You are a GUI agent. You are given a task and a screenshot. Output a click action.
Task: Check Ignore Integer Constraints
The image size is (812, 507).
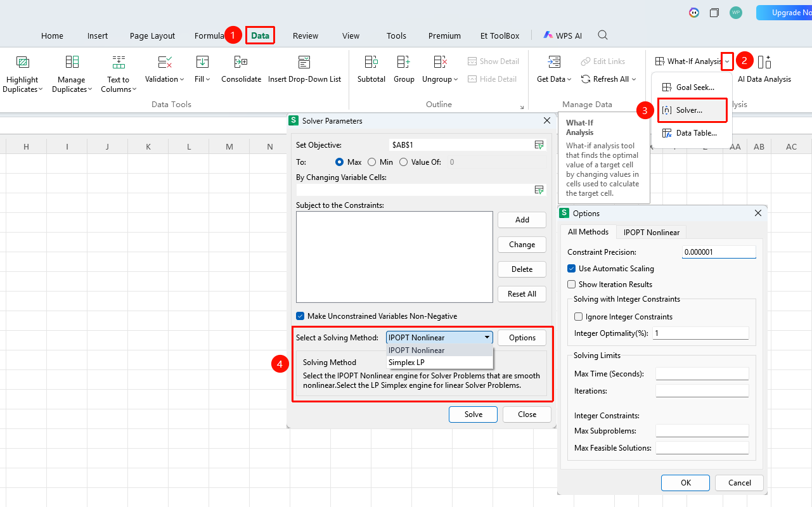(x=578, y=317)
